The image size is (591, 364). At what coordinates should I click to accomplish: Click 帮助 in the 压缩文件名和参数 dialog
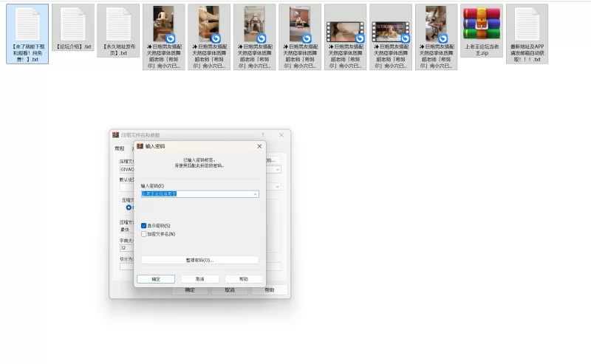[270, 290]
